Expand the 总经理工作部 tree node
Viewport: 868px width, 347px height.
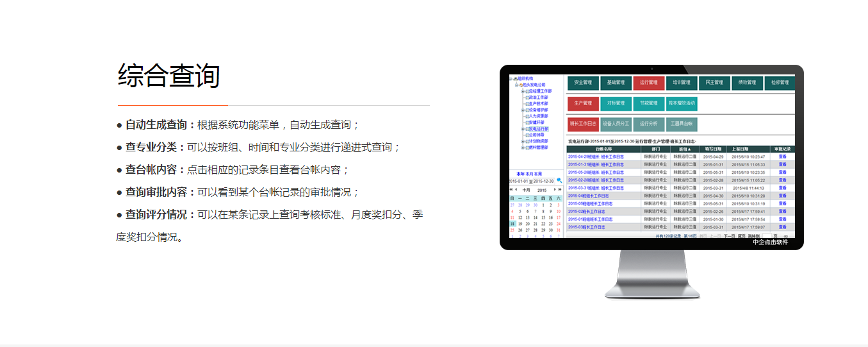click(x=523, y=91)
